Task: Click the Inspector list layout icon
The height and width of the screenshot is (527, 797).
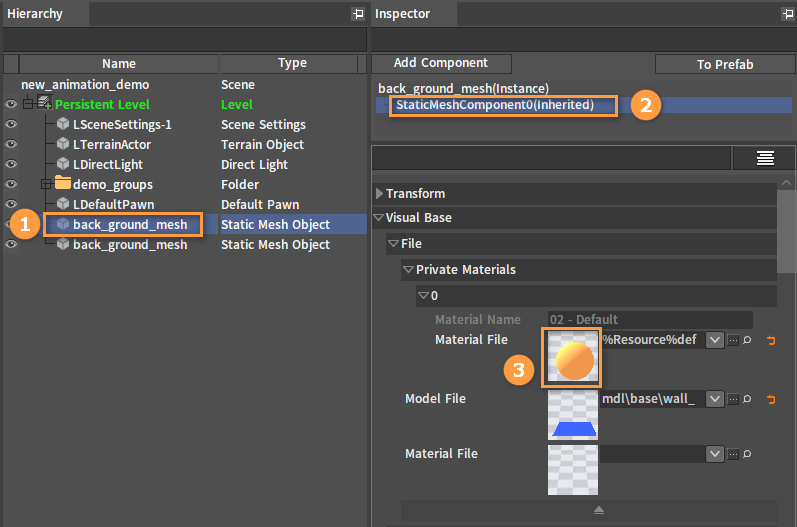Action: point(765,158)
